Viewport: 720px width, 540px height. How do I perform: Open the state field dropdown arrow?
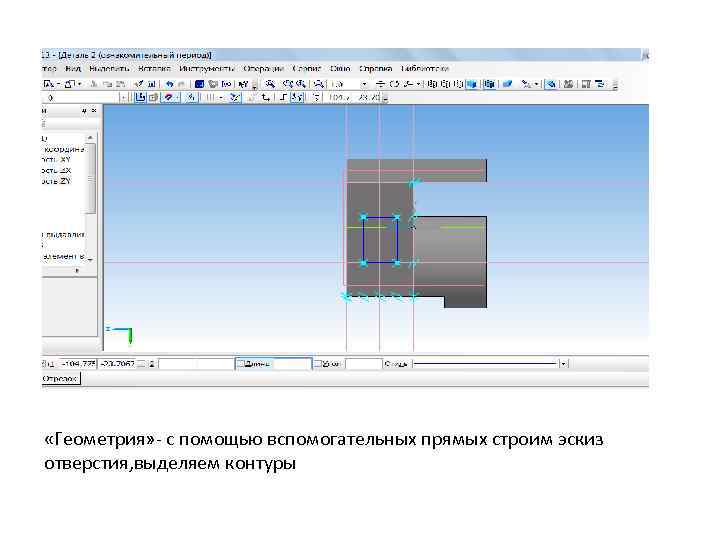tap(123, 97)
